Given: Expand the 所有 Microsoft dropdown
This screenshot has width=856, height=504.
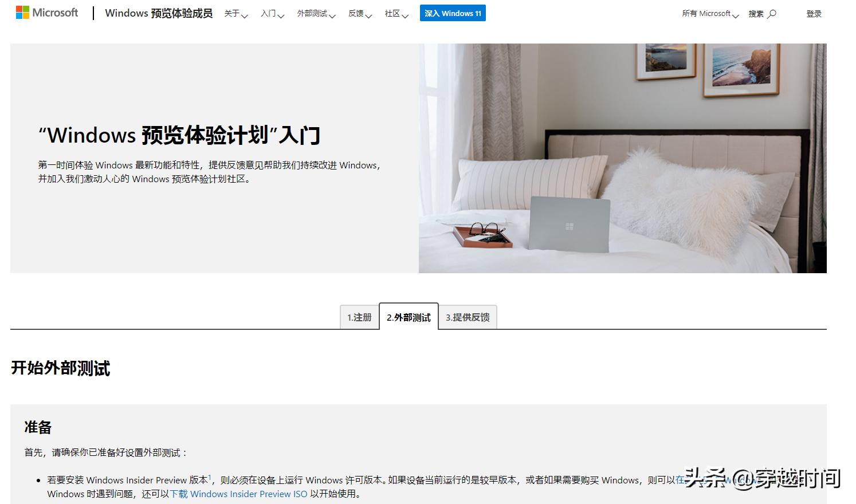Looking at the screenshot, I should click(x=710, y=13).
